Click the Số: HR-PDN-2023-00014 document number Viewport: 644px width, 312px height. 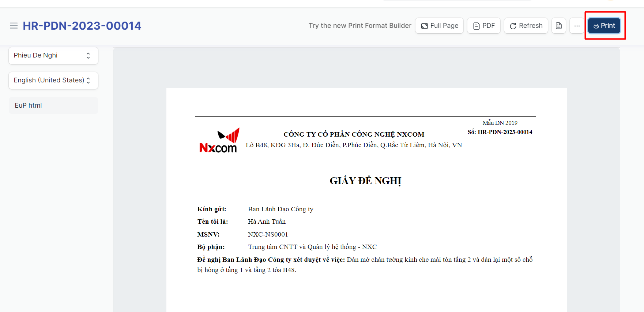tap(500, 132)
